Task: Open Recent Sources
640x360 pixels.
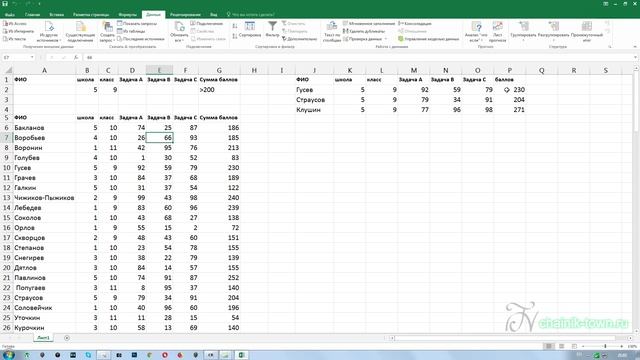Action: point(140,39)
